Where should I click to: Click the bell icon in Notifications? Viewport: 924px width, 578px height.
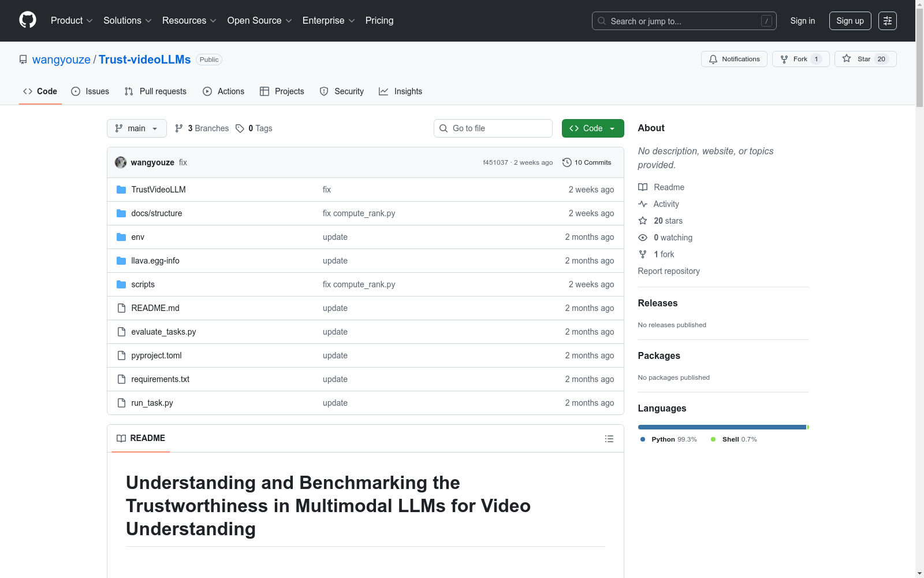[713, 59]
